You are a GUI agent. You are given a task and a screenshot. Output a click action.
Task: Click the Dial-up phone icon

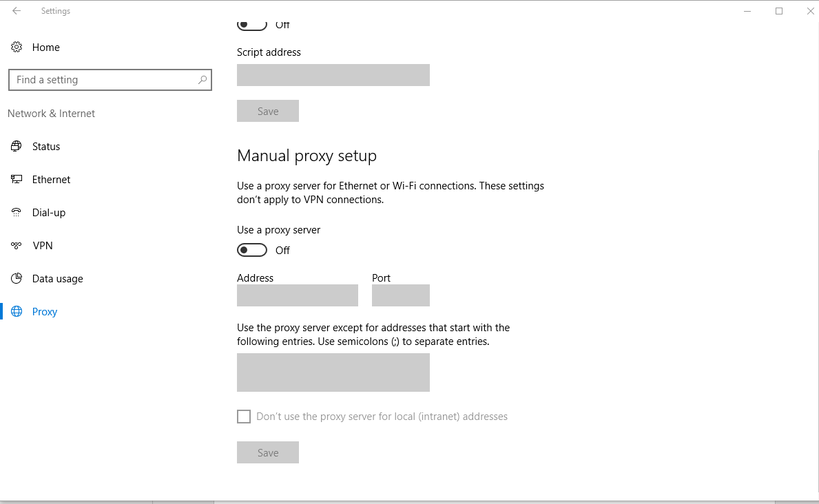pos(17,213)
